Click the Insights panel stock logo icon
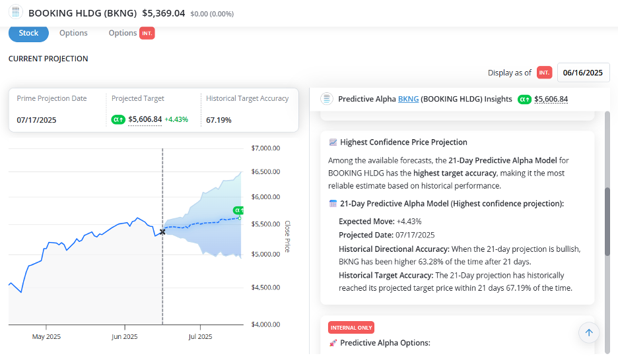 point(326,99)
